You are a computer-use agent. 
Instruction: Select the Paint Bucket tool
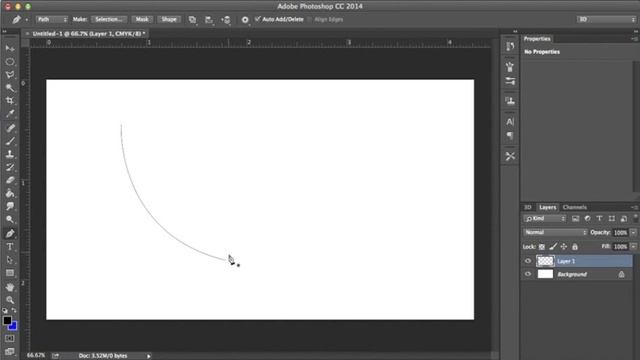[x=10, y=193]
